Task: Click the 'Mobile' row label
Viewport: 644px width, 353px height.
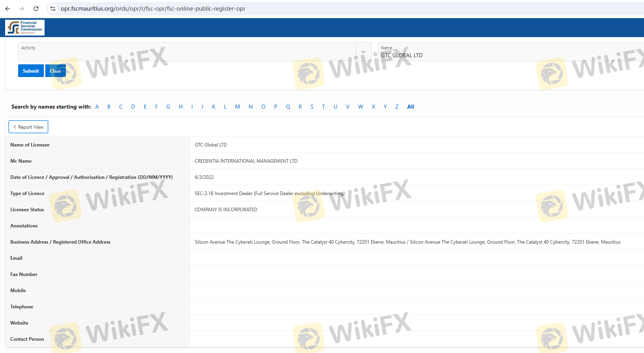Action: tap(18, 291)
